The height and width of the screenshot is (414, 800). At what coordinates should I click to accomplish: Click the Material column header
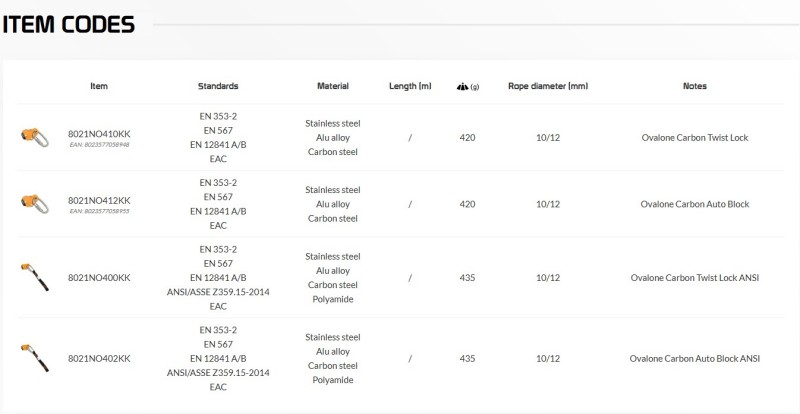333,86
